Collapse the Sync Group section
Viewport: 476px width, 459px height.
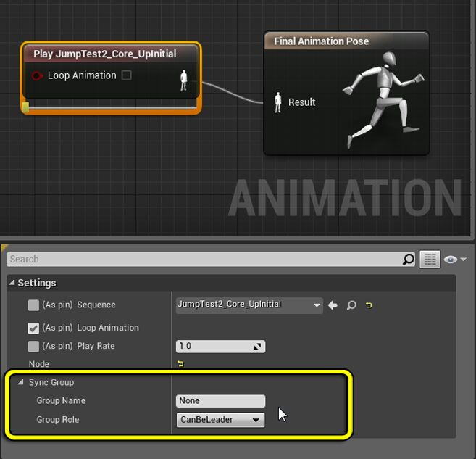(x=20, y=382)
